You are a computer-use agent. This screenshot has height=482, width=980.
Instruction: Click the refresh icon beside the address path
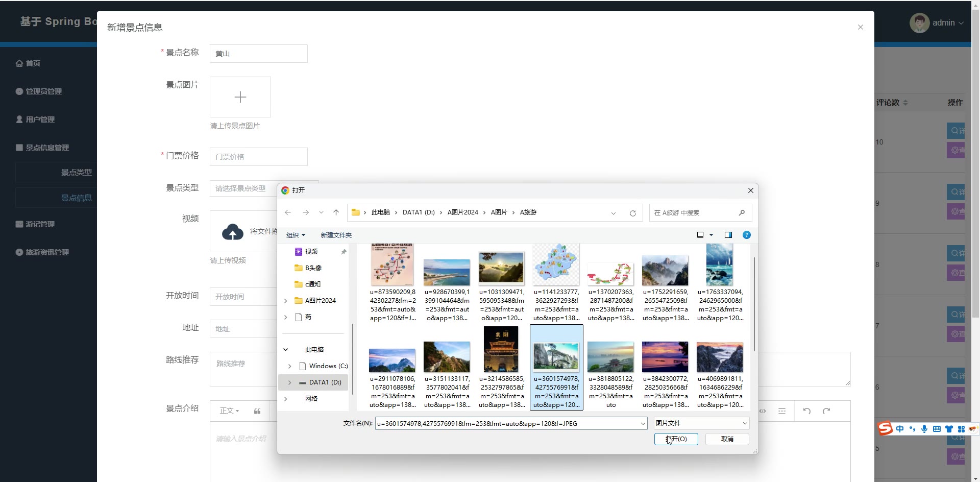click(632, 213)
